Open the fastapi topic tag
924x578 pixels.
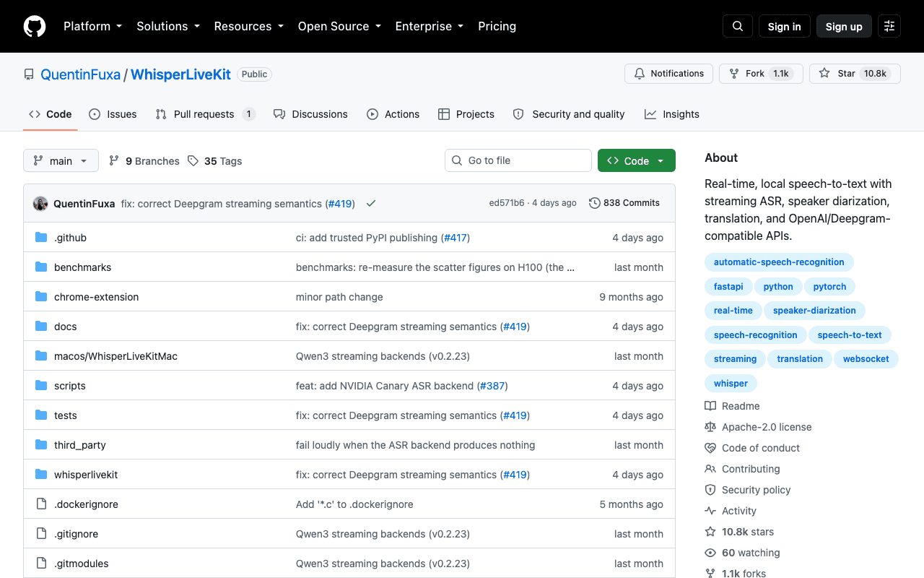tap(728, 287)
